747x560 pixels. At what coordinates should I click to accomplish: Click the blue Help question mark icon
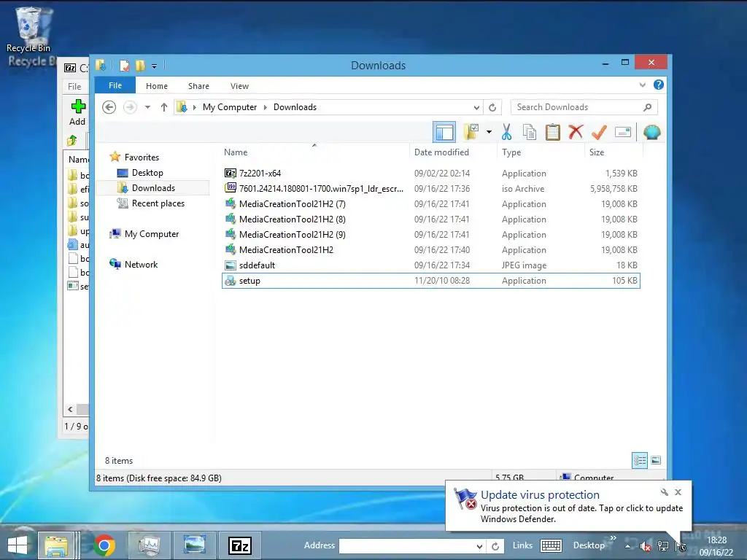(x=659, y=85)
